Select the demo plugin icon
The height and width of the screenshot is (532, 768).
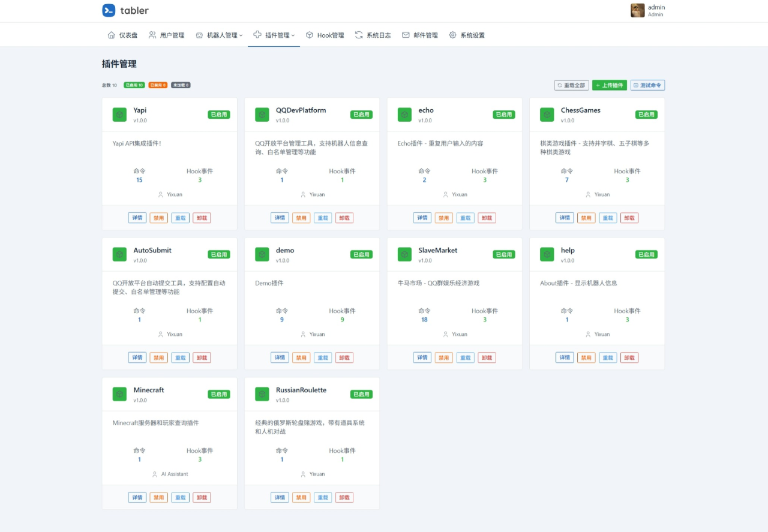pos(262,254)
